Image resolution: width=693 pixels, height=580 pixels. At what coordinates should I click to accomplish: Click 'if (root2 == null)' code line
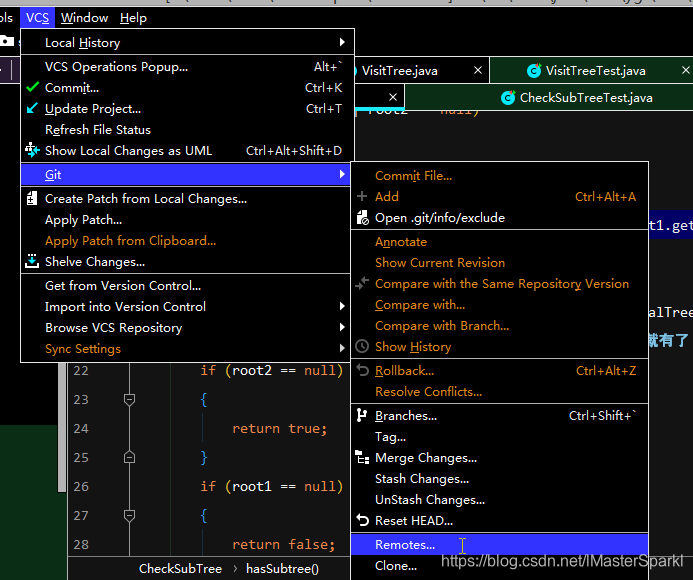tap(271, 370)
